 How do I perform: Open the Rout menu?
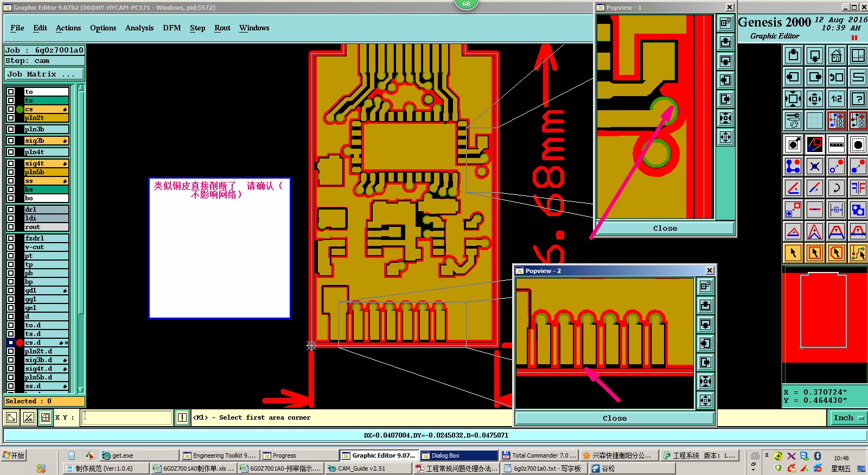pyautogui.click(x=222, y=28)
